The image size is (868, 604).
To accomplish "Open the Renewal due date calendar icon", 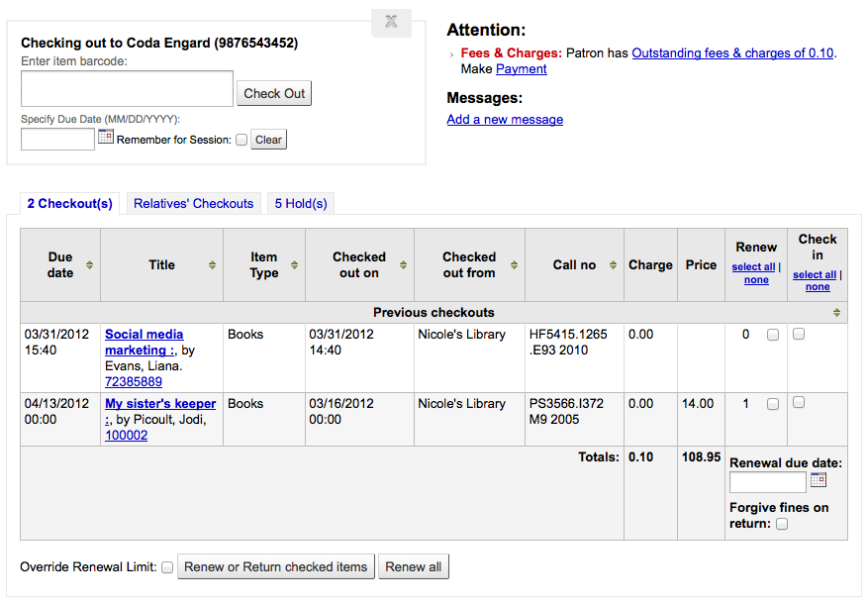I will tap(819, 480).
